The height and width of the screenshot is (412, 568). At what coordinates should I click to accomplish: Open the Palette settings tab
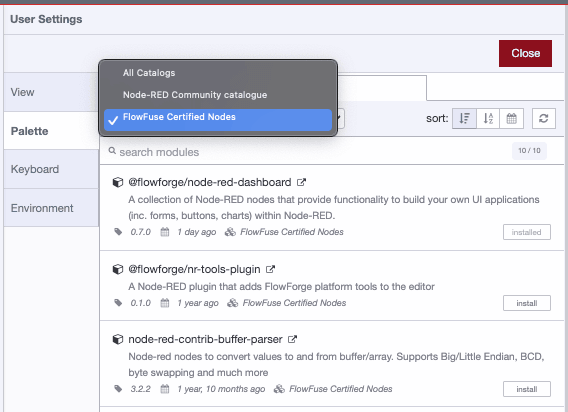click(51, 131)
